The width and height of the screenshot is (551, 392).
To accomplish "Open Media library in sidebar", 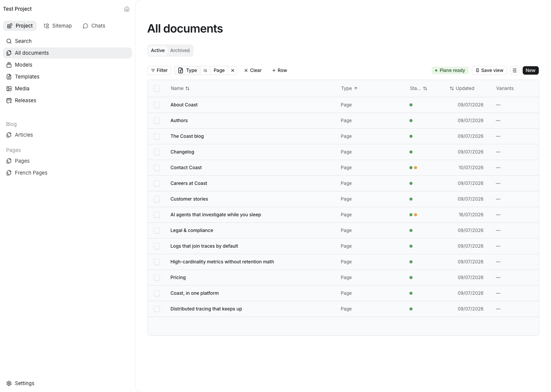I will (67, 88).
